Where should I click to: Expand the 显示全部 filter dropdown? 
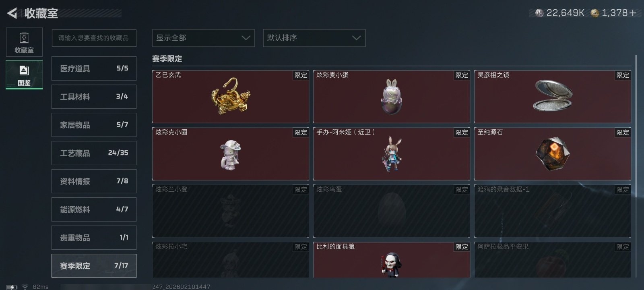tap(203, 38)
